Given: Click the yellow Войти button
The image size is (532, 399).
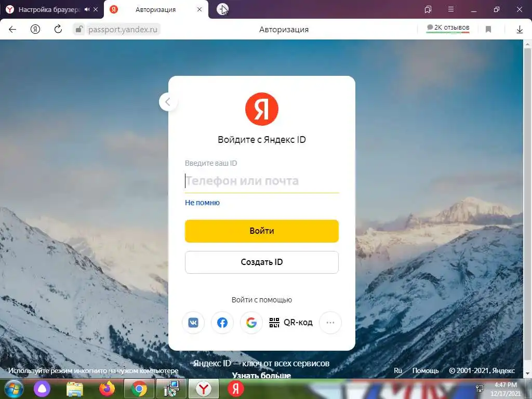Looking at the screenshot, I should (x=262, y=231).
